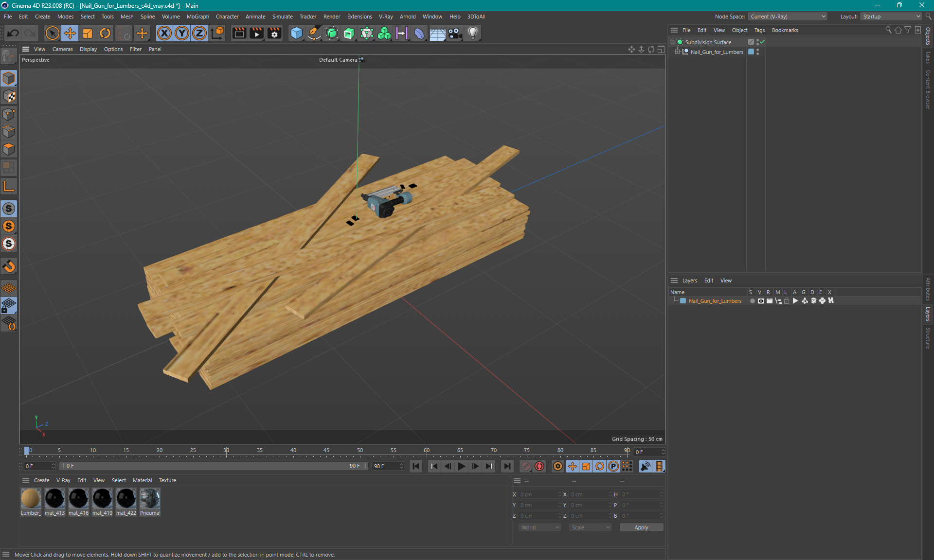Open the Objects side tab

(928, 36)
